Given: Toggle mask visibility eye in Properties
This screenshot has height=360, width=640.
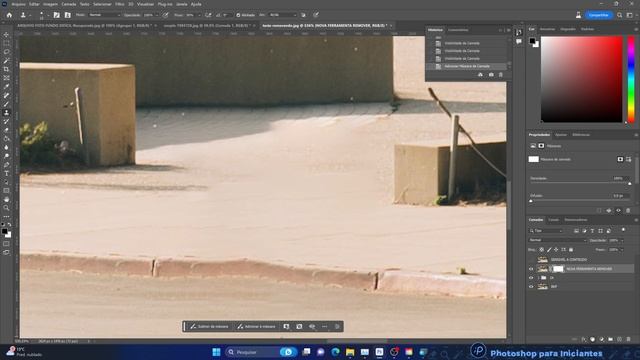Looking at the screenshot, I should (618, 211).
